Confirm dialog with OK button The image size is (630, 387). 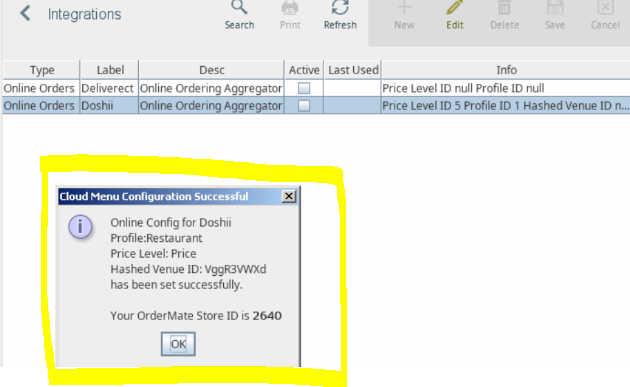pos(178,344)
